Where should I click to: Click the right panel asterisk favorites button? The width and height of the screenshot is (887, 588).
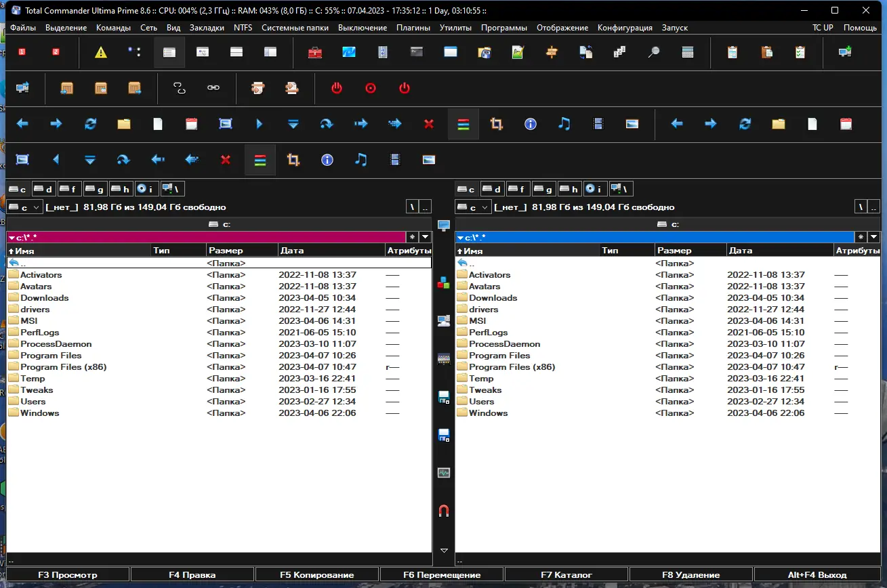coord(861,237)
